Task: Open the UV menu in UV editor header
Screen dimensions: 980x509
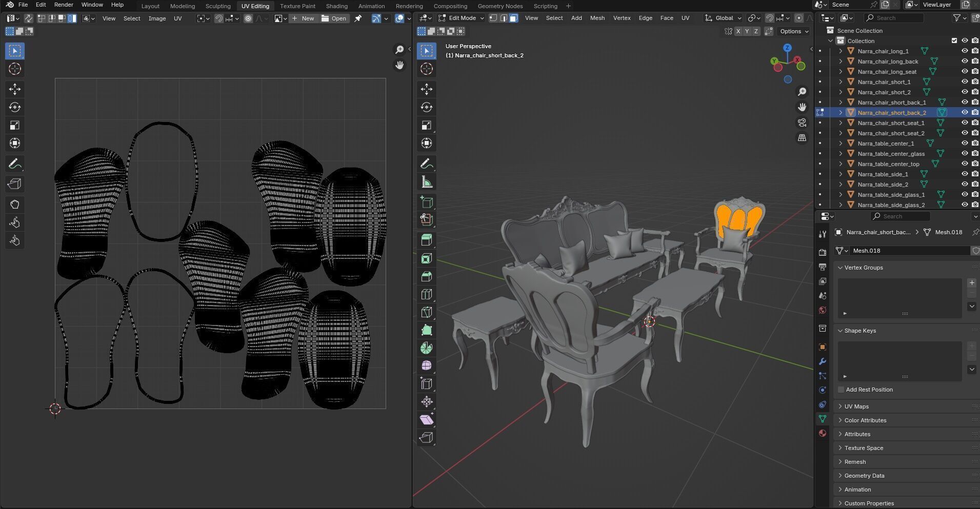Action: pos(177,18)
